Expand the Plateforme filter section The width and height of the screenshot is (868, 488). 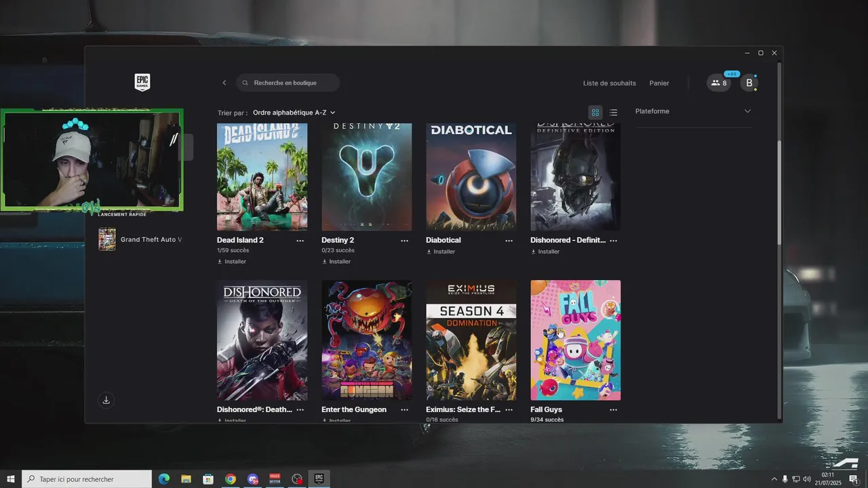point(693,111)
